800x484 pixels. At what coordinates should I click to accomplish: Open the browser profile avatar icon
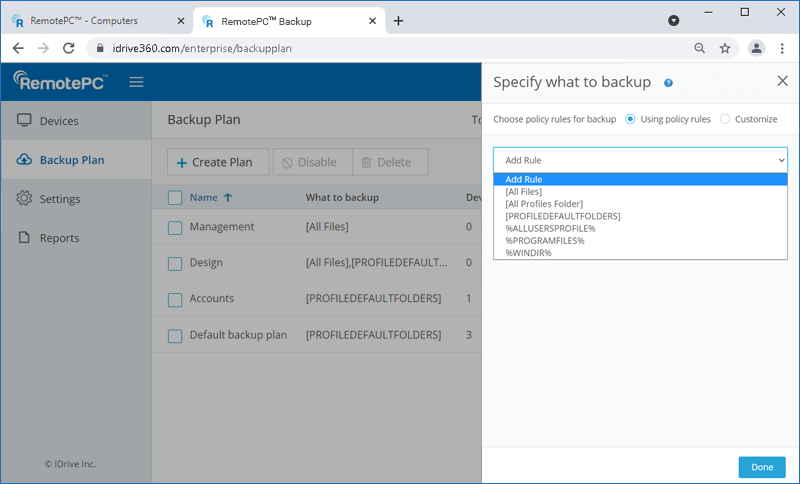click(756, 48)
